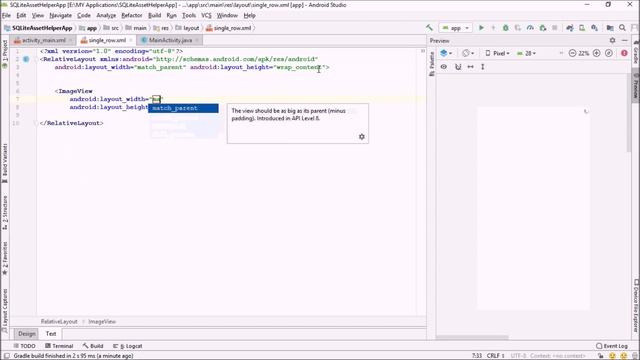Click the yellow smiley face in status bar

(612, 356)
